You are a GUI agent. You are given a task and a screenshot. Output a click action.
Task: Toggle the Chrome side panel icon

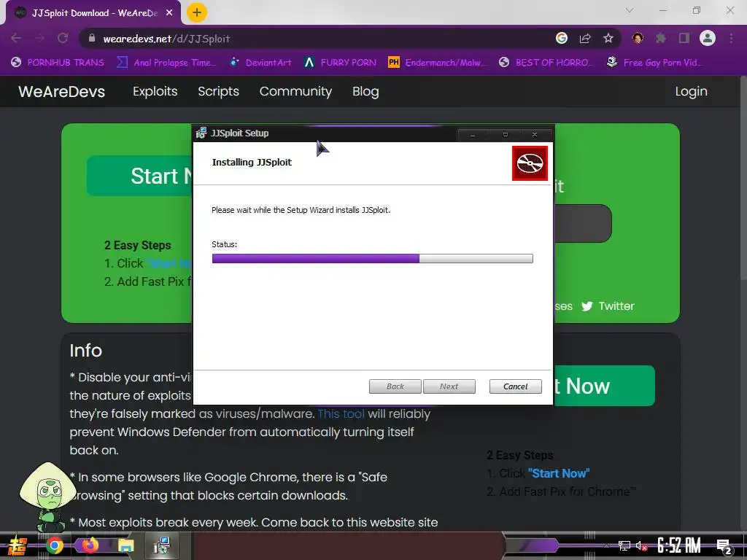tap(684, 38)
